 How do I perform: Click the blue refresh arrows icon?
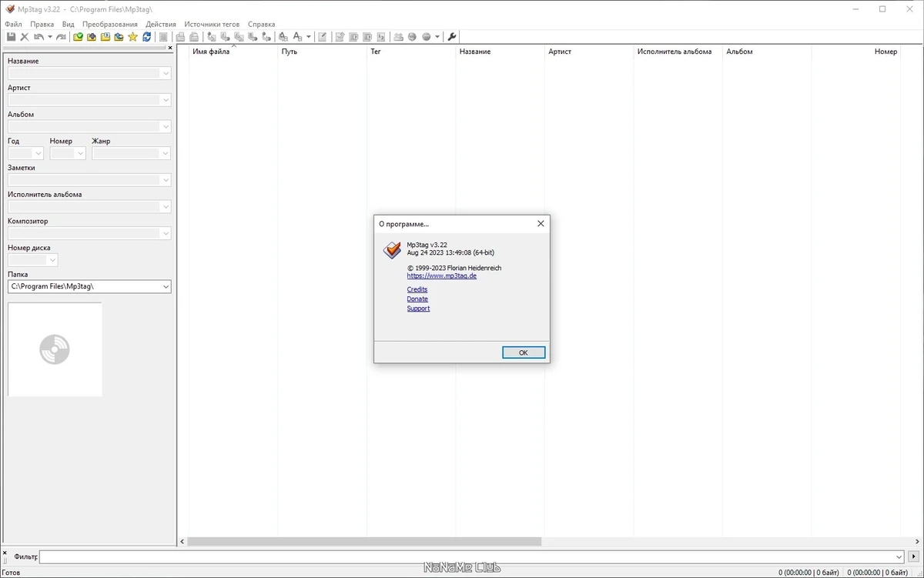[x=146, y=37]
